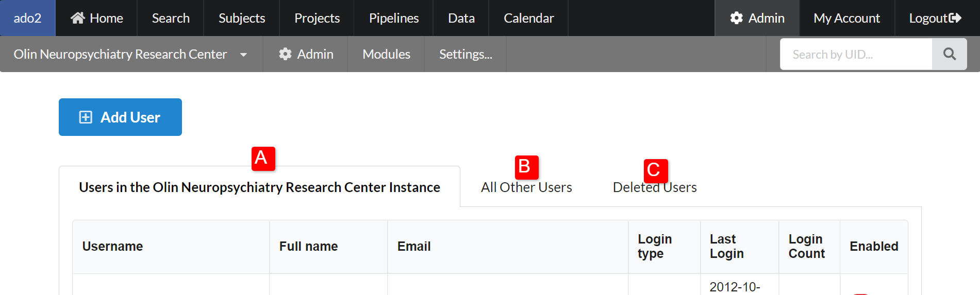
Task: Click the Logout arrow icon
Action: coord(955,18)
